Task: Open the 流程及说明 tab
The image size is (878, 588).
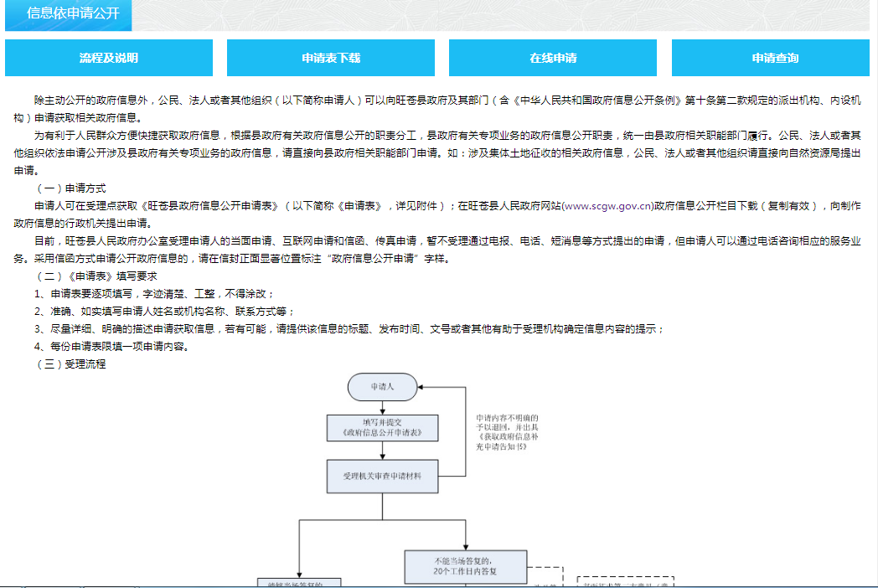Action: tap(109, 58)
